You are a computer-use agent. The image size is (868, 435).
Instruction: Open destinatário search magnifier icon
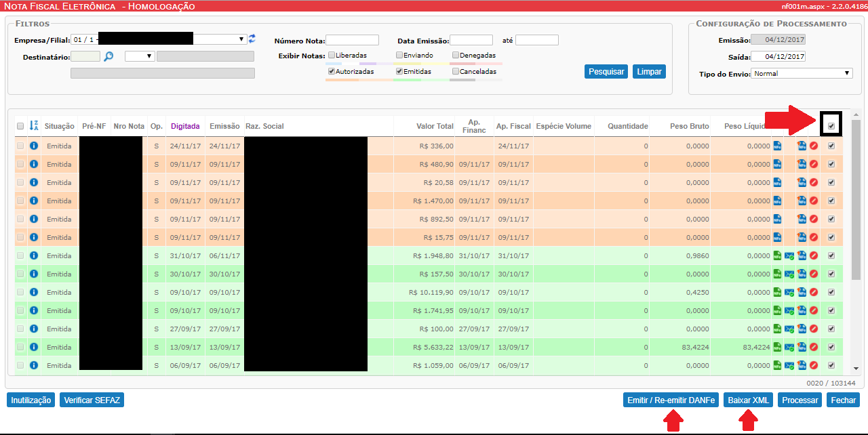108,56
